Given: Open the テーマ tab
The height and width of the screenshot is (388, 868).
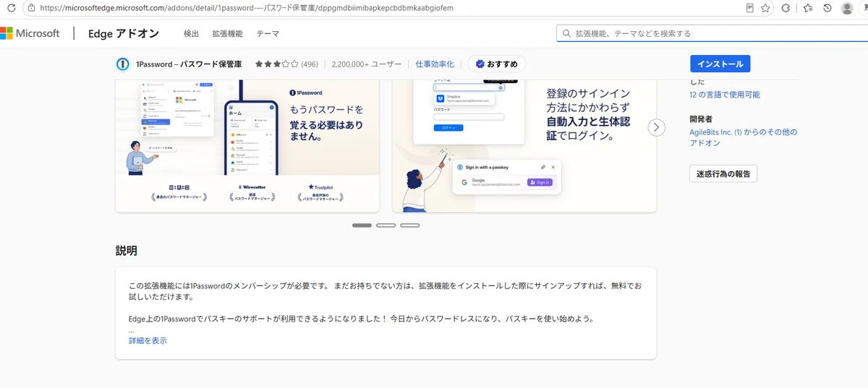Looking at the screenshot, I should click(x=268, y=34).
